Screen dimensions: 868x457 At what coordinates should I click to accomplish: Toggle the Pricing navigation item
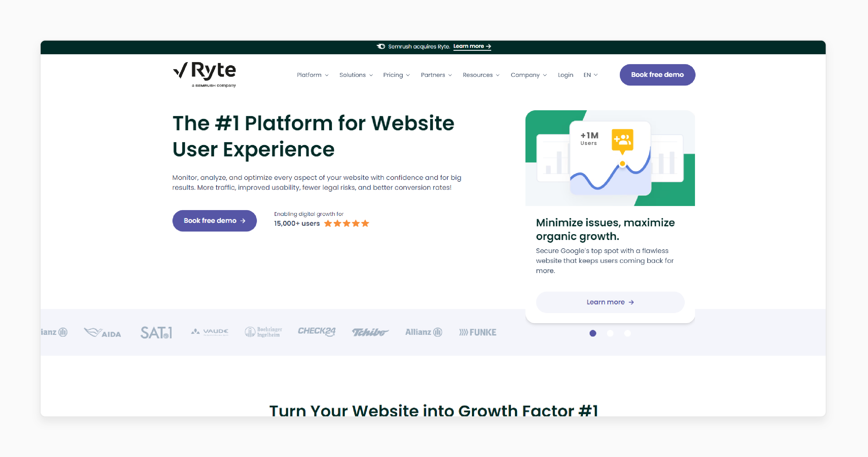(397, 75)
